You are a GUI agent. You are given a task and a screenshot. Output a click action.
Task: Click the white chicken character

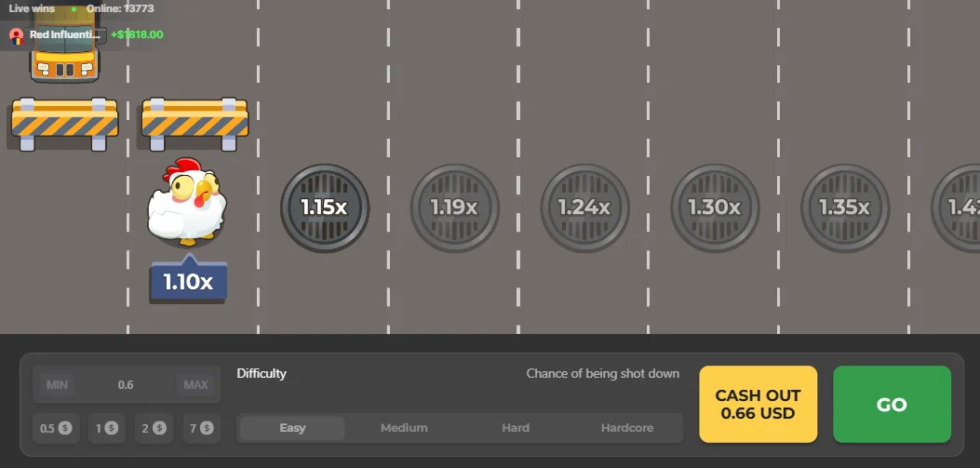(x=187, y=201)
